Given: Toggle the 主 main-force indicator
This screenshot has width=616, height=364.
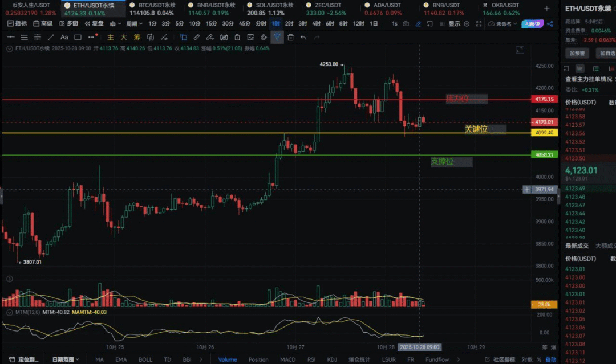Looking at the screenshot, I should pos(111,37).
